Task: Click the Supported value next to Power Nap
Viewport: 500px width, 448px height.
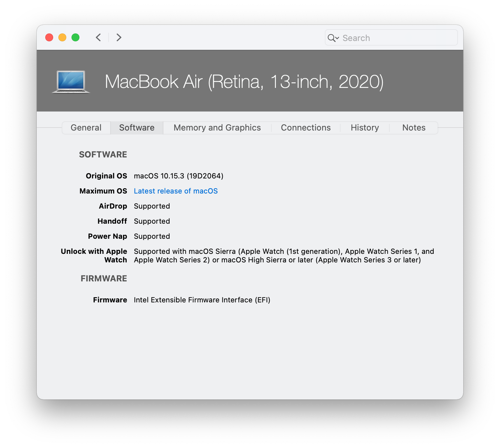Action: 152,236
